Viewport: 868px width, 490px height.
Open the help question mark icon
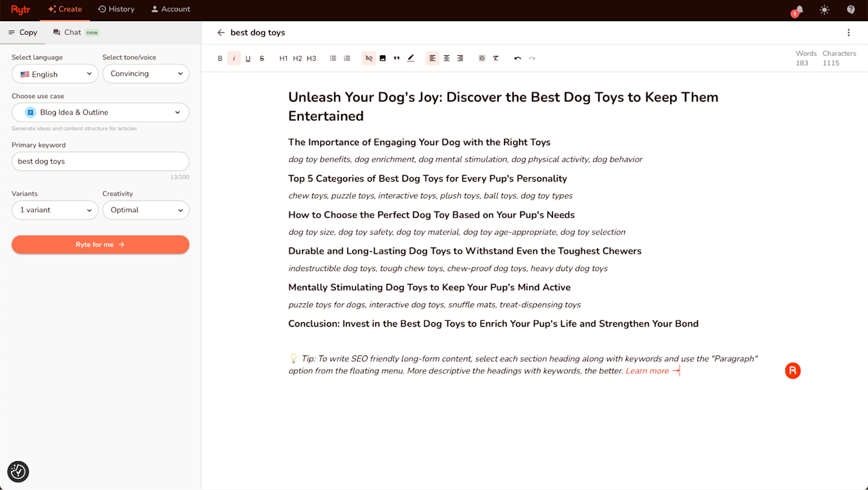click(x=851, y=9)
